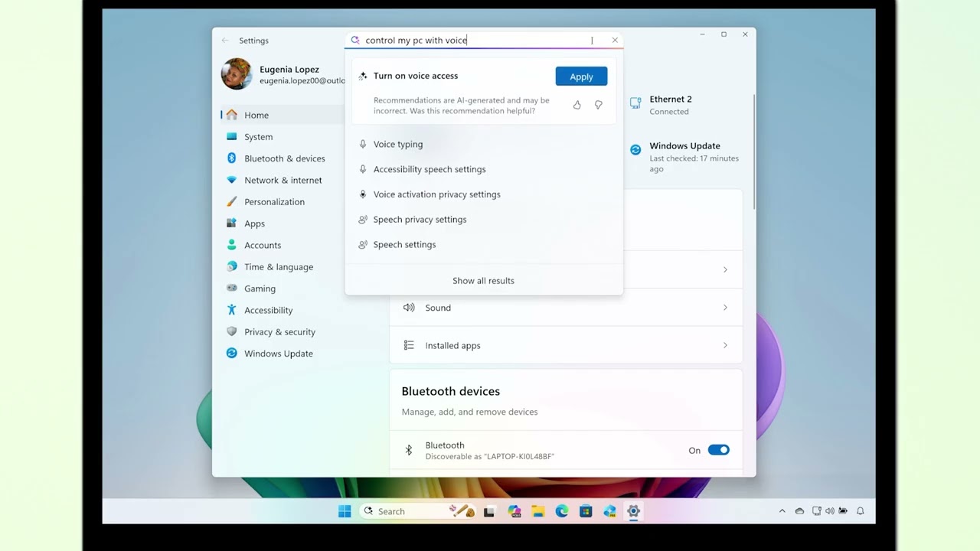Click the Settings back arrow

[225, 41]
